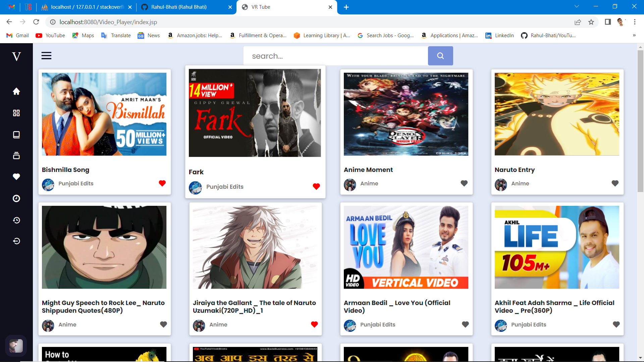This screenshot has height=362, width=644.
Task: Open Punjabi Edits channel under Fark
Action: coord(224,187)
